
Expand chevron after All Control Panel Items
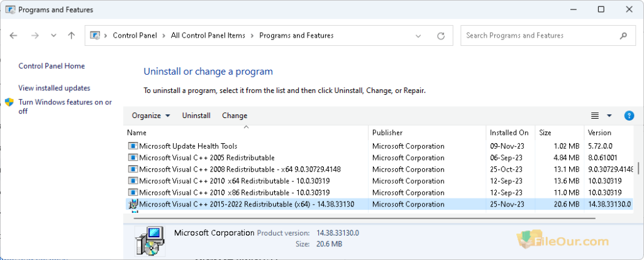point(252,36)
